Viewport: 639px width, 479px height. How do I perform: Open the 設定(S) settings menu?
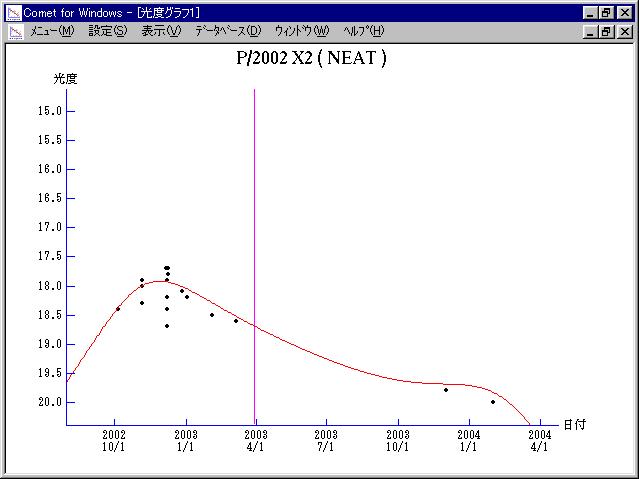coord(108,31)
